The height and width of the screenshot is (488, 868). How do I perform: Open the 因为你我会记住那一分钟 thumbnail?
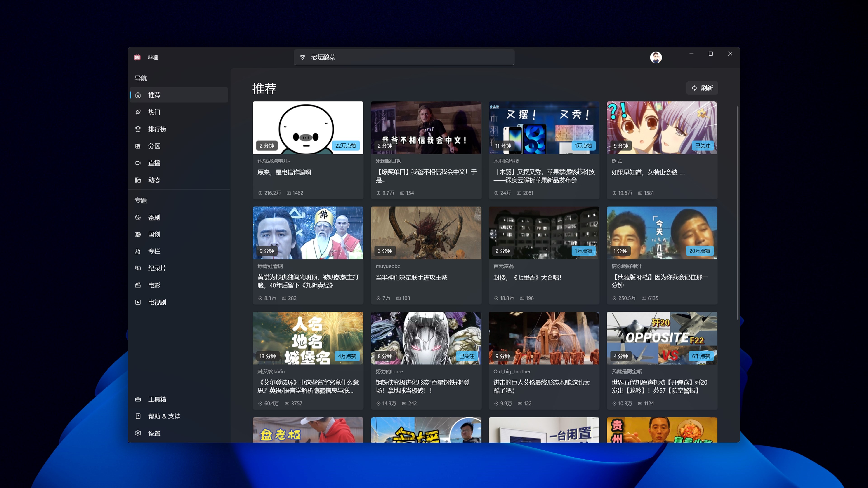click(662, 233)
